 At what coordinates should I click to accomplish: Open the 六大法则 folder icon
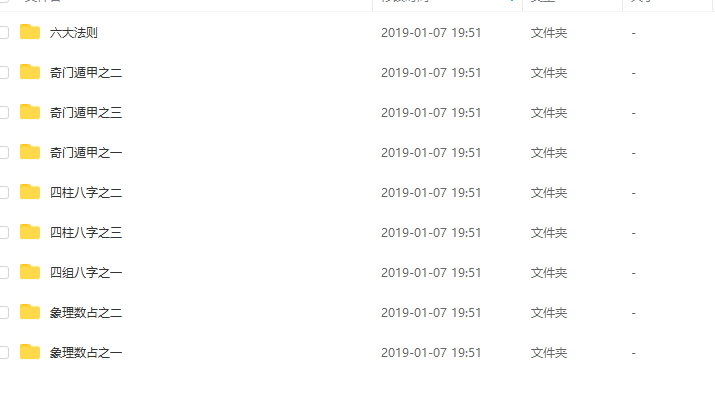[x=30, y=32]
